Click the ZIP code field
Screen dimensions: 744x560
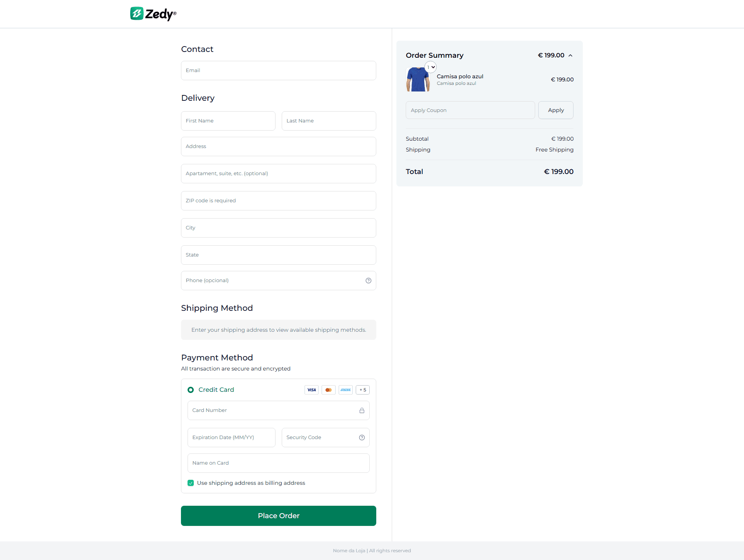278,201
